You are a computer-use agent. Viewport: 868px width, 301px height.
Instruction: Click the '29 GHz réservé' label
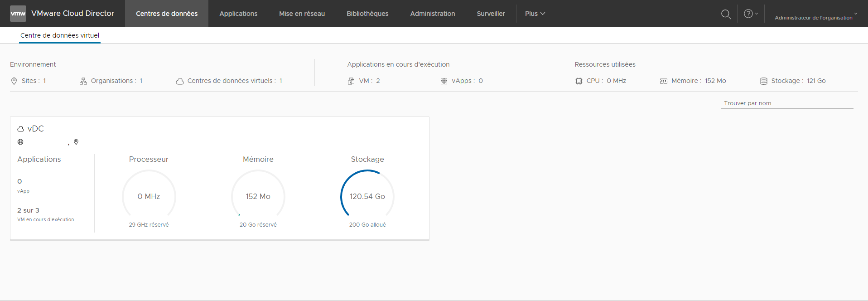coord(149,225)
